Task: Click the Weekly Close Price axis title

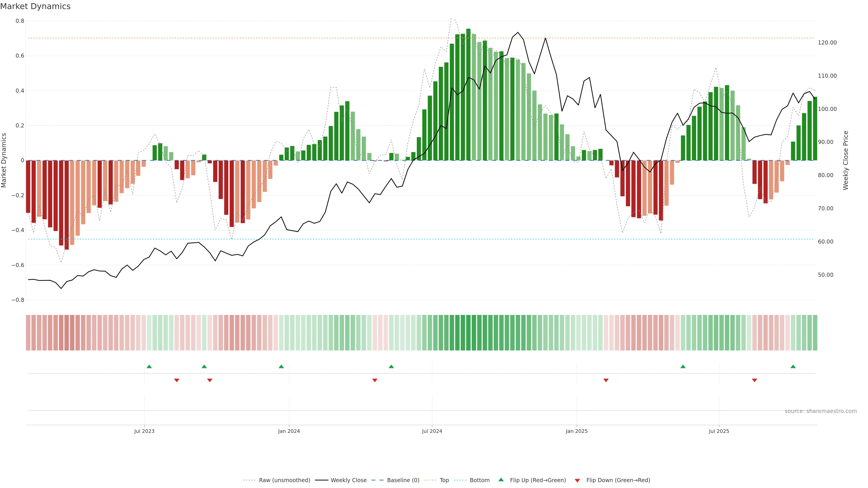Action: coord(846,160)
